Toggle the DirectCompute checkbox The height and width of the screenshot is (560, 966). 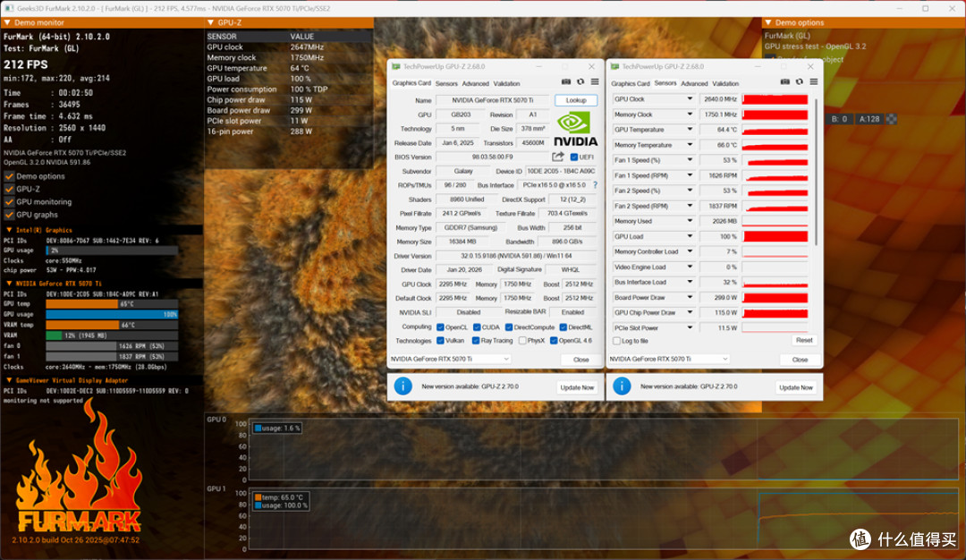coord(509,327)
